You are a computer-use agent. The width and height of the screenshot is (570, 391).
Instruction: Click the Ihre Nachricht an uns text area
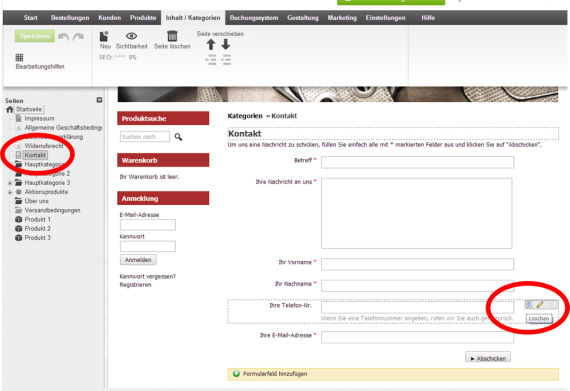[x=417, y=213]
